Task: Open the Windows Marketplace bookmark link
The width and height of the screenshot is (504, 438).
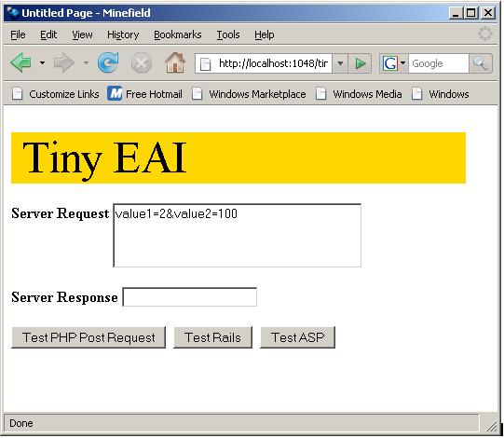Action: (249, 94)
